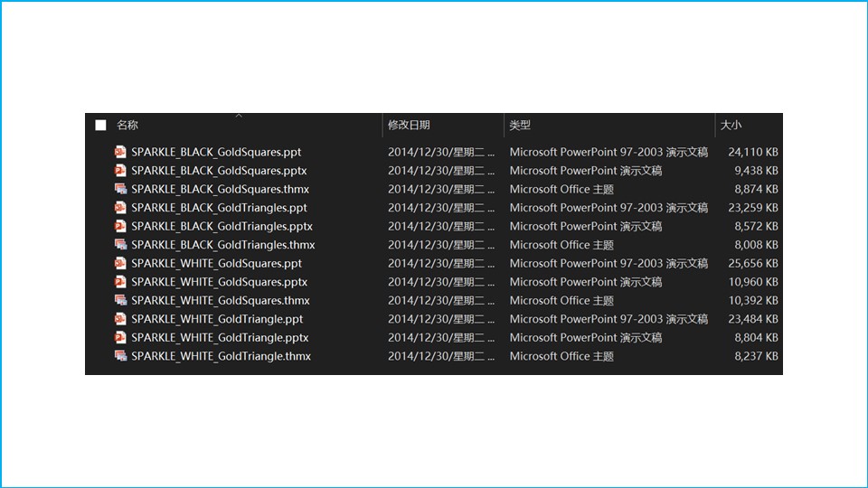Click the SPARKLE_WHITE_GoldSquares.thmx theme icon
The height and width of the screenshot is (488, 868).
coord(120,300)
